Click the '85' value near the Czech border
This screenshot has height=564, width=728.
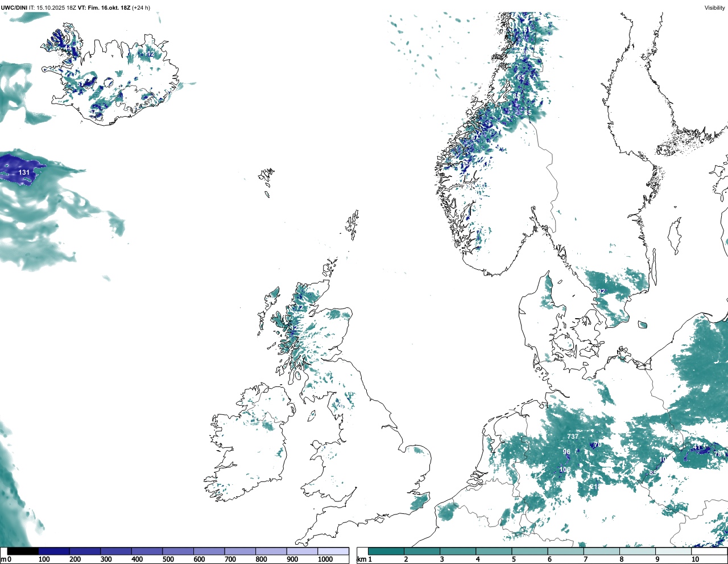653,473
